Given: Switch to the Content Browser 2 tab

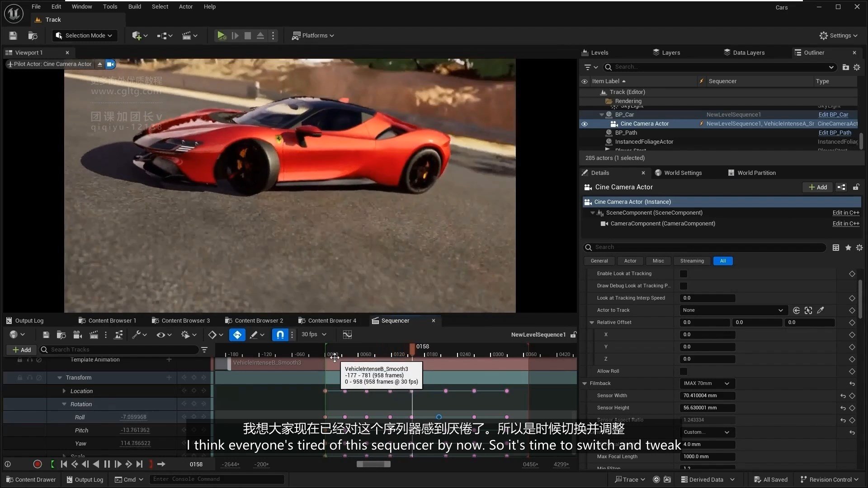Looking at the screenshot, I should (254, 321).
